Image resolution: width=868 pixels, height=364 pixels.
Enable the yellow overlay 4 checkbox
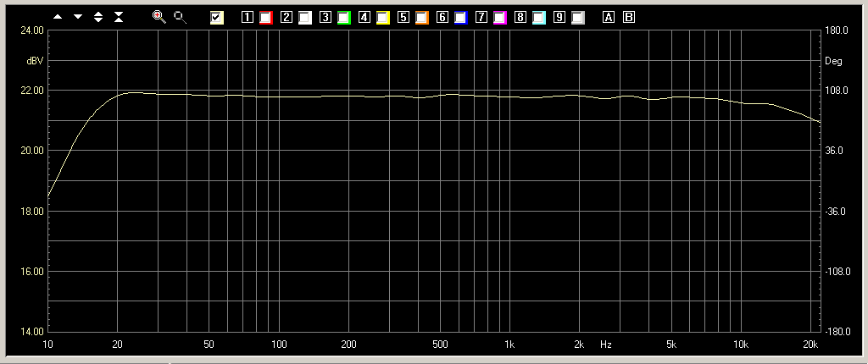[x=382, y=18]
